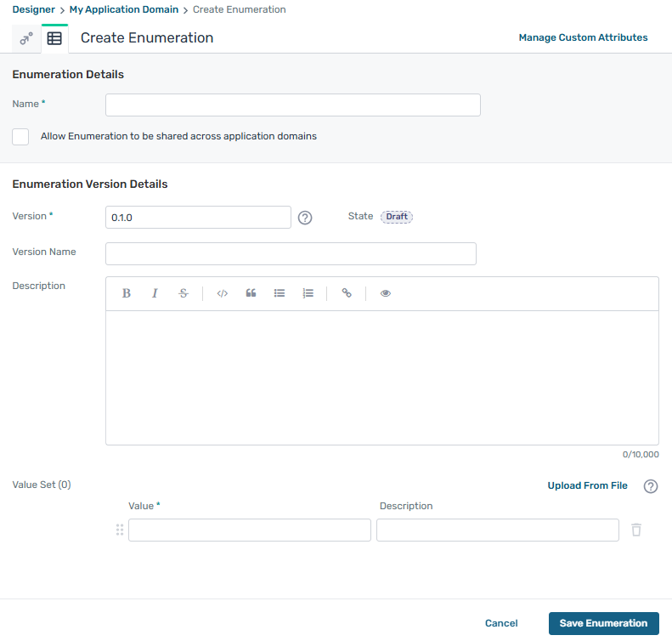
Task: Insert code block in description editor
Action: [223, 293]
